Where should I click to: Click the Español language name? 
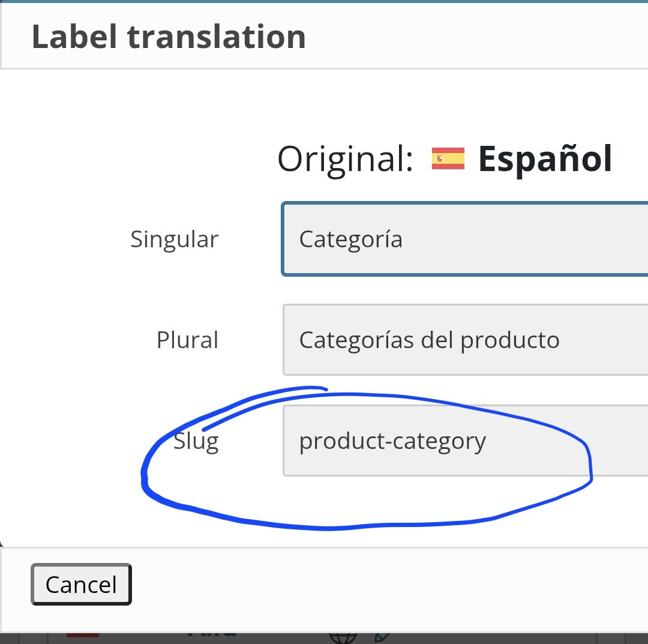545,158
